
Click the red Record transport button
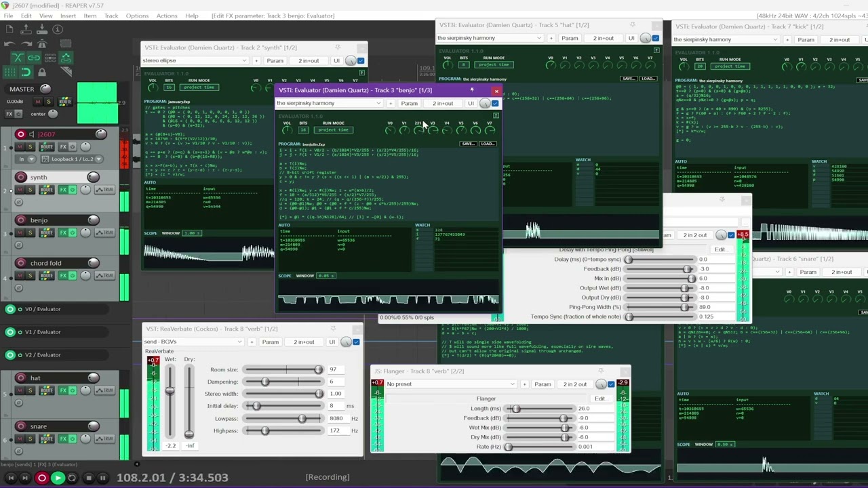tap(41, 478)
